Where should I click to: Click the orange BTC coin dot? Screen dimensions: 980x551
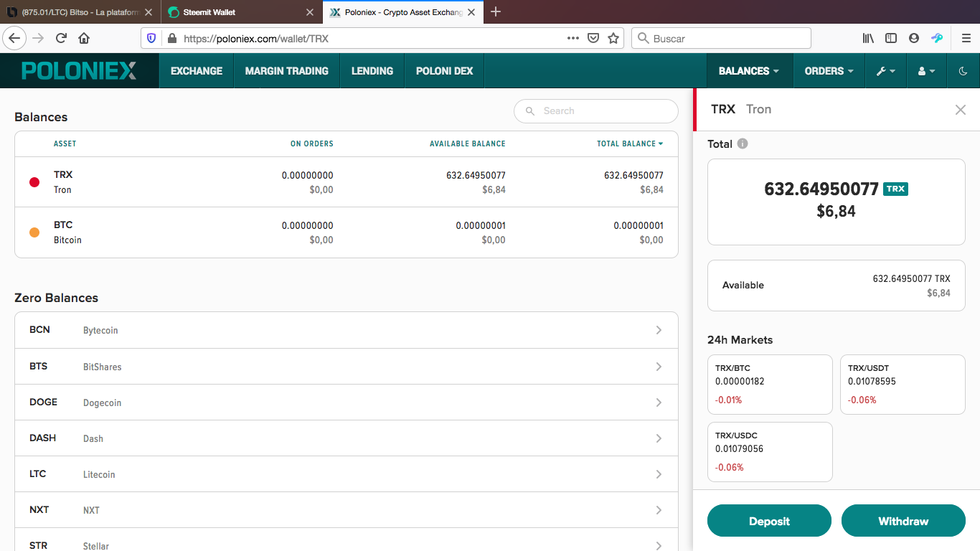[x=34, y=232]
